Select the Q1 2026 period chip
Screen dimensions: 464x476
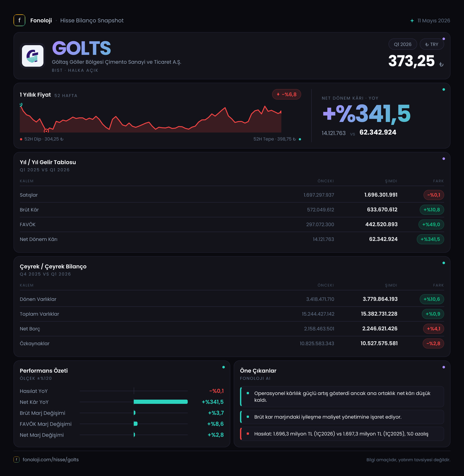click(x=403, y=44)
